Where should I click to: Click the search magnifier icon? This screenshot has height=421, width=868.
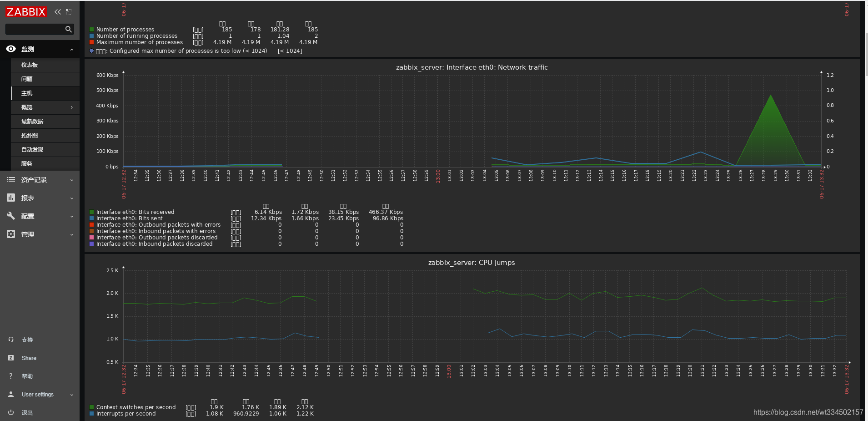[x=69, y=29]
